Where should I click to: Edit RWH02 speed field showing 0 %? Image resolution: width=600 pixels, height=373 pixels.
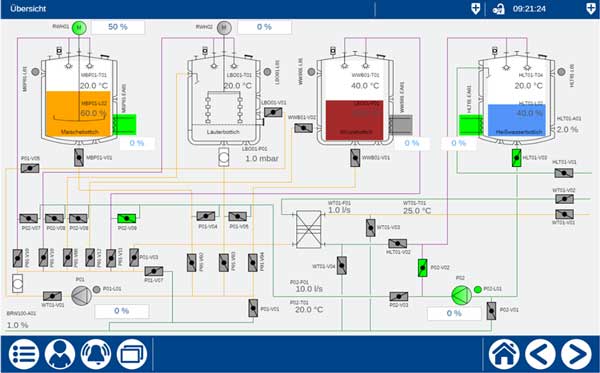[264, 27]
